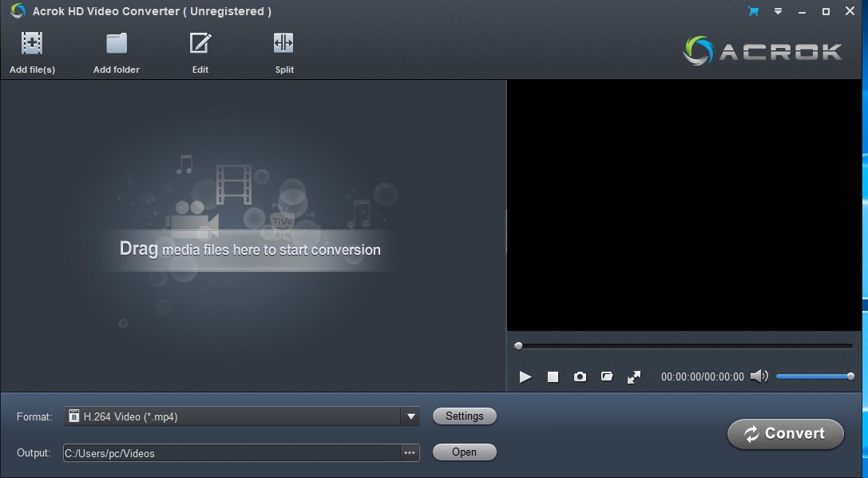Viewport: 868px width, 478px height.
Task: Browse output folder with the ellipsis button
Action: tap(410, 453)
